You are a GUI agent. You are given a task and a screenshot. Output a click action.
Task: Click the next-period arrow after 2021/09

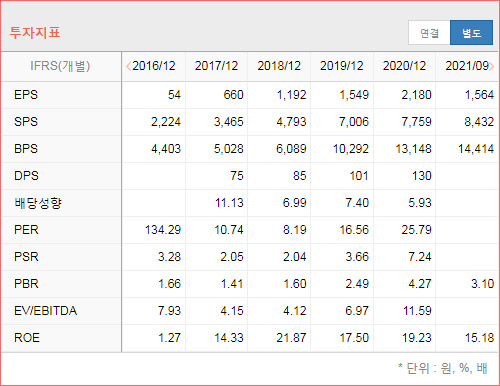click(x=491, y=66)
